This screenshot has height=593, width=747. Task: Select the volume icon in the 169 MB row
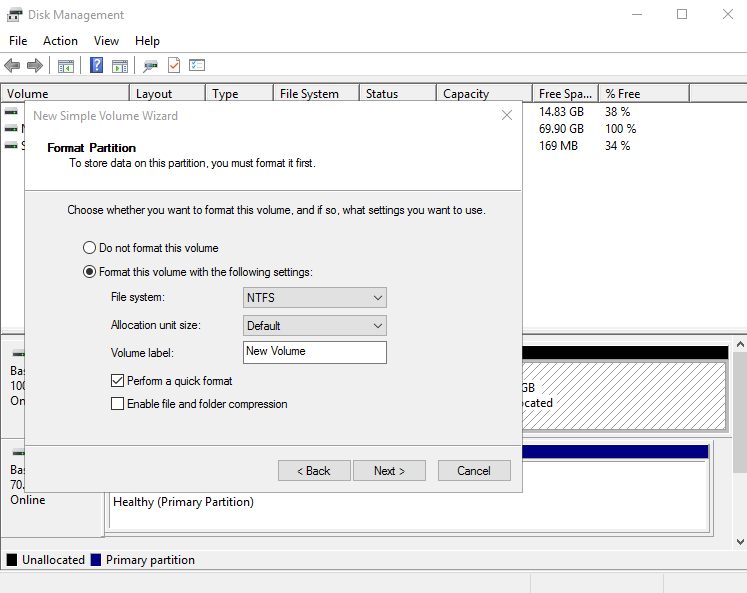tap(11, 146)
